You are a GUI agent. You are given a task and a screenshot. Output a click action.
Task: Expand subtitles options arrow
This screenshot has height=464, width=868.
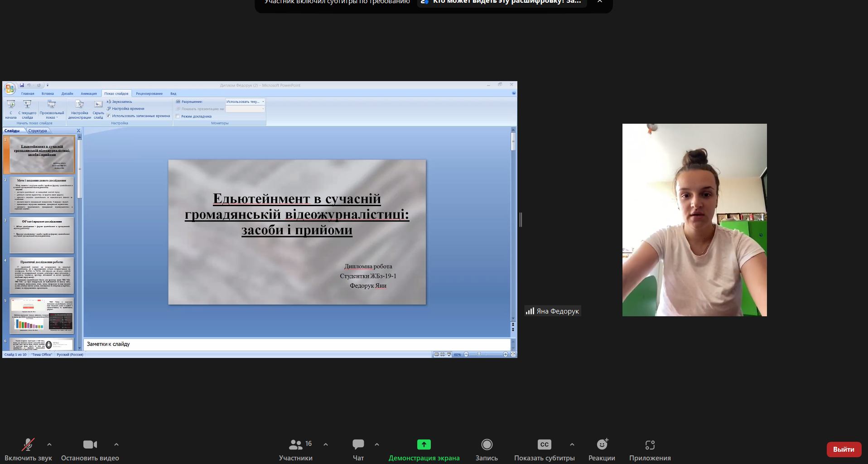point(572,445)
